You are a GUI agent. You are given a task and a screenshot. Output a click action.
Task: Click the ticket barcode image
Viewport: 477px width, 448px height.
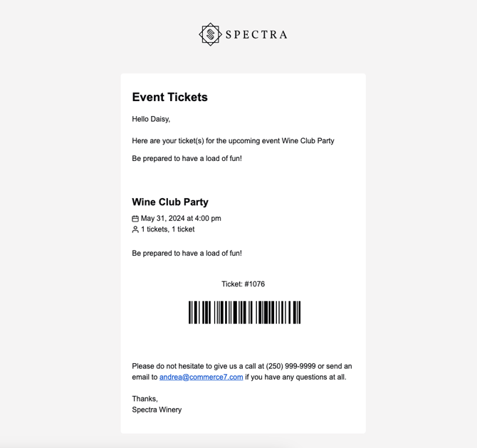coord(244,313)
